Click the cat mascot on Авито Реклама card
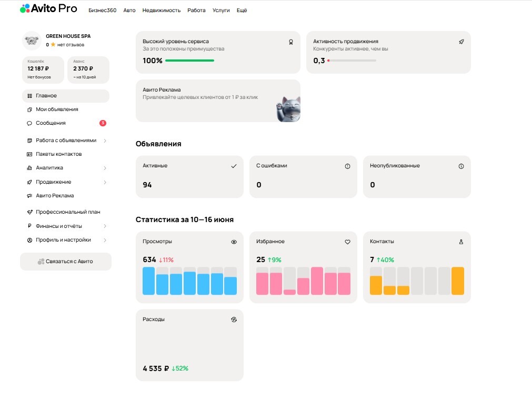Screen dimensions: 532x400 [x=289, y=109]
